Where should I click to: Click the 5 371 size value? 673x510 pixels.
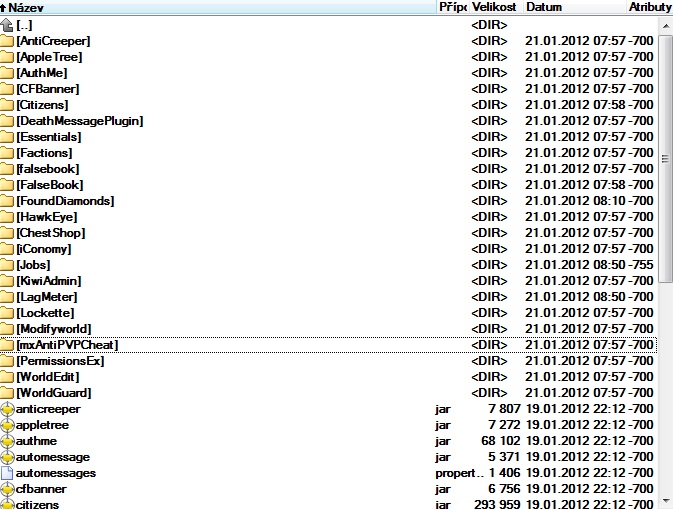point(504,457)
